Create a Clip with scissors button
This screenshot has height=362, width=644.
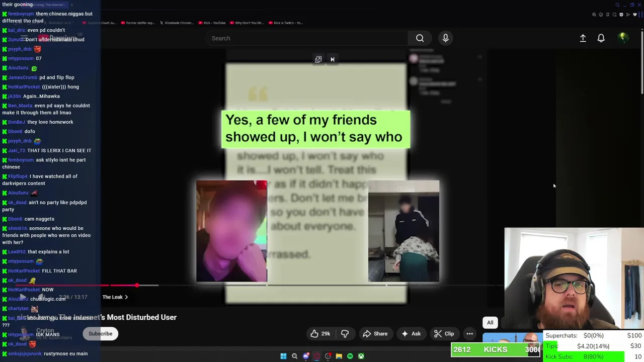444,333
